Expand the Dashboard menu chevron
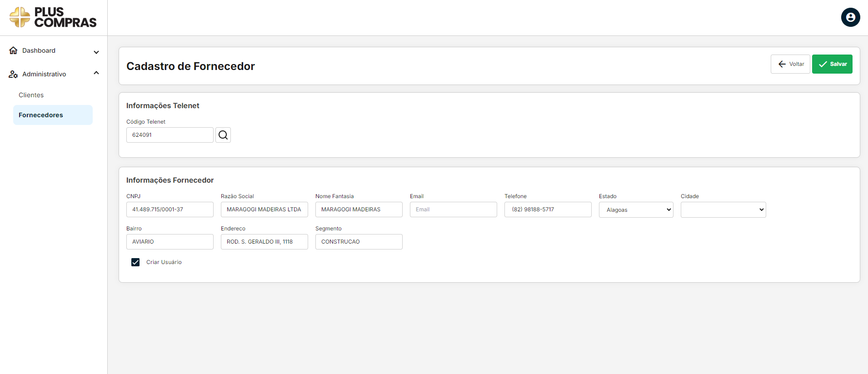This screenshot has height=374, width=868. tap(96, 52)
